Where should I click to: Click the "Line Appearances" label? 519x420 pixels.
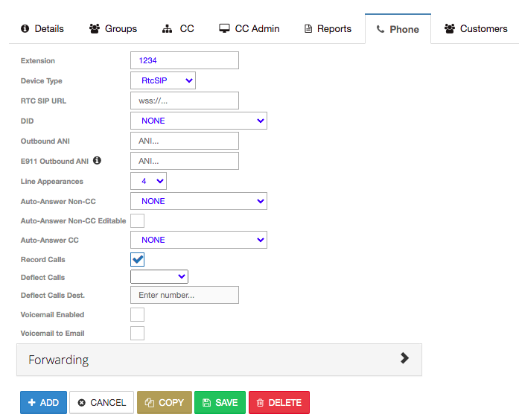pyautogui.click(x=51, y=182)
